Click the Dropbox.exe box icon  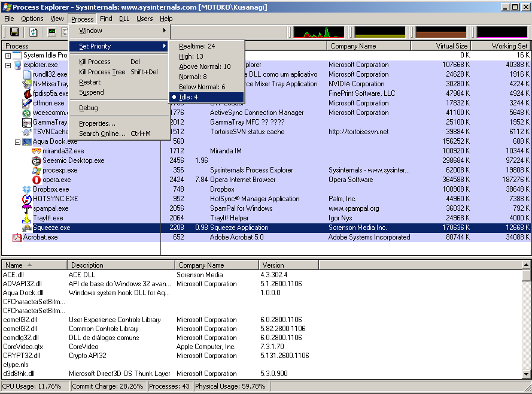click(27, 189)
